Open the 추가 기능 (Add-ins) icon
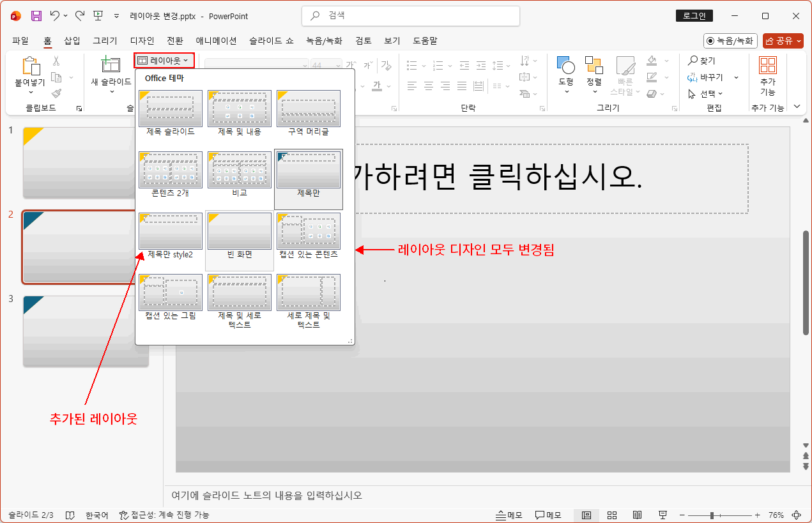Viewport: 812px width, 523px height. pyautogui.click(x=768, y=70)
